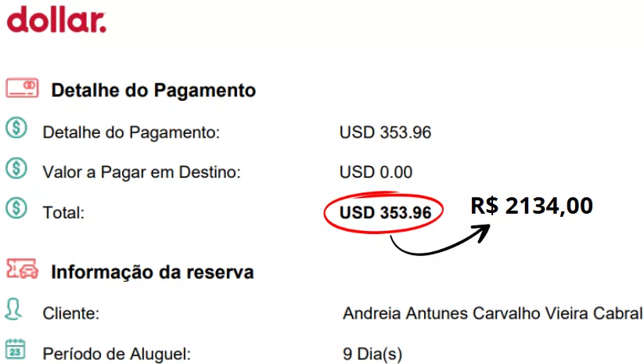Screen dimensions: 644x364
Task: Click the 9 Dia(s) rental period value
Action: point(372,354)
